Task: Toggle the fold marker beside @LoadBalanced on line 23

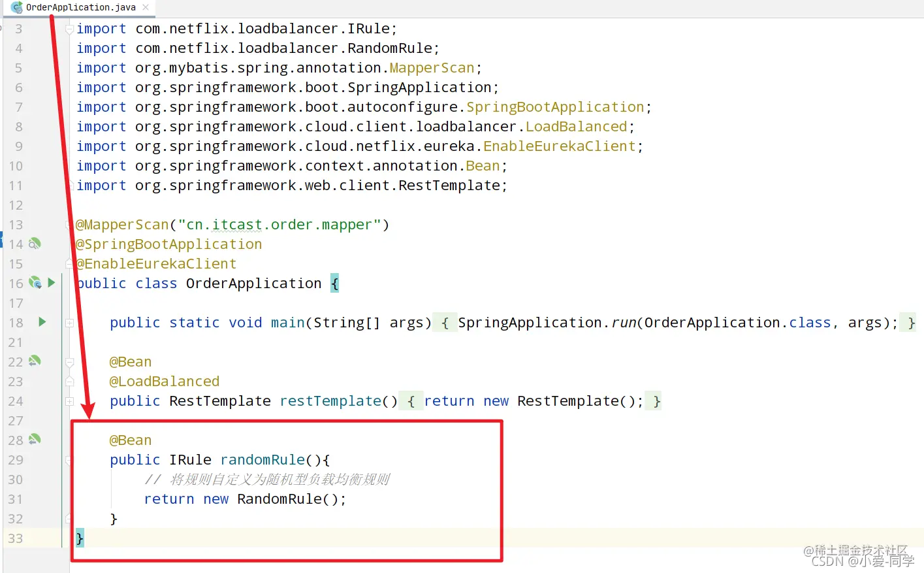Action: [69, 382]
